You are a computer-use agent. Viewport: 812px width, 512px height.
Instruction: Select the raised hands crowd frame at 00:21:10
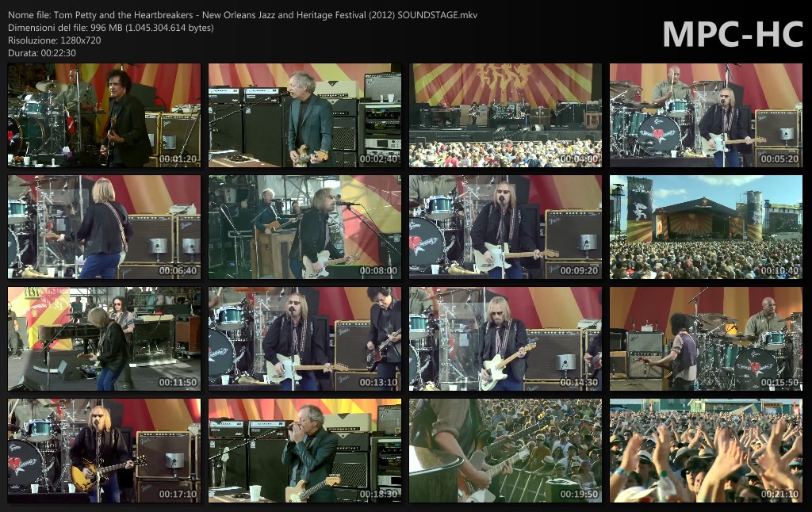[x=706, y=451]
